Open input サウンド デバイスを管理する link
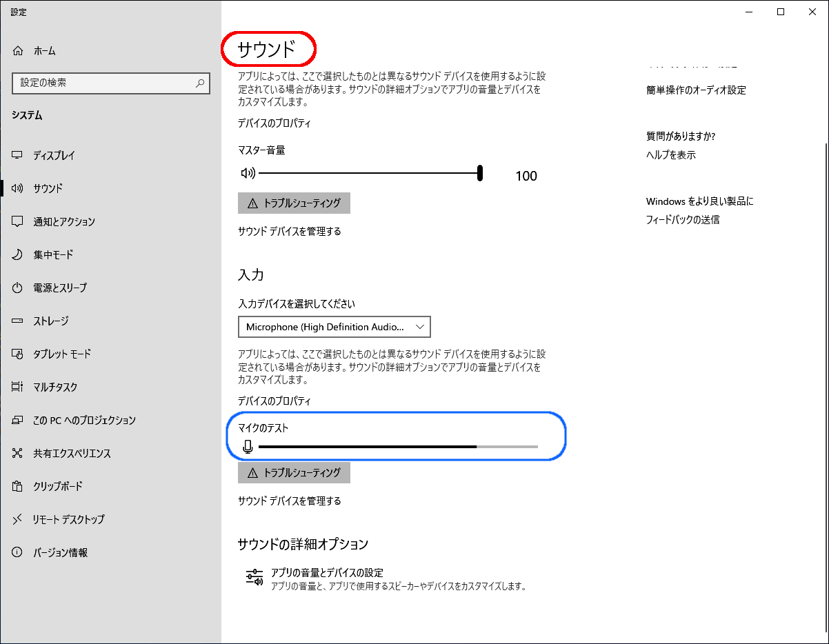Viewport: 829px width, 644px height. (x=290, y=501)
